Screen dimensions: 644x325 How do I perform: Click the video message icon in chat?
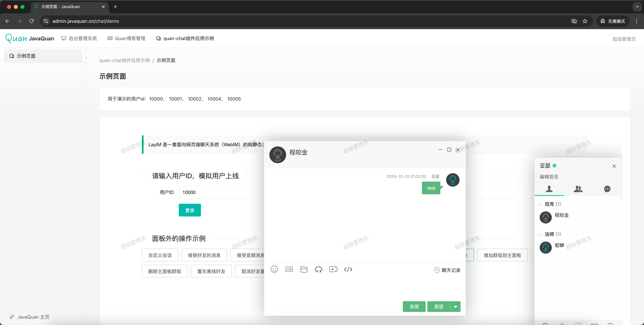[x=333, y=269]
